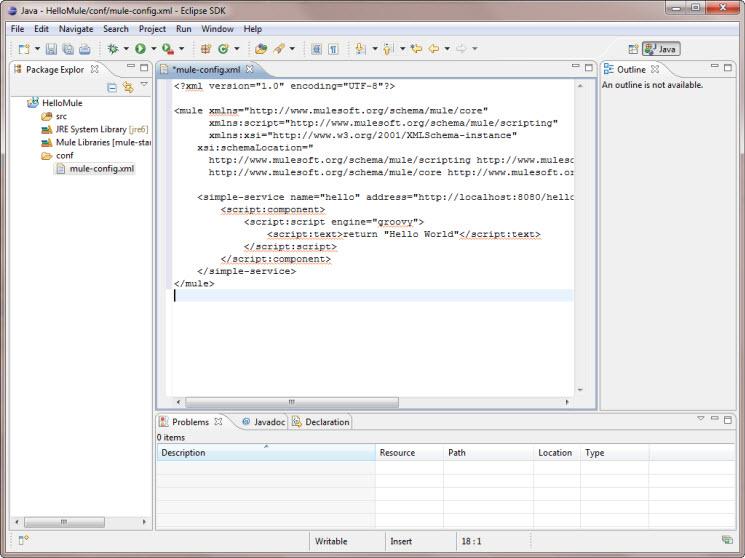Select the Java perspective button
The image size is (745, 558).
[x=661, y=49]
